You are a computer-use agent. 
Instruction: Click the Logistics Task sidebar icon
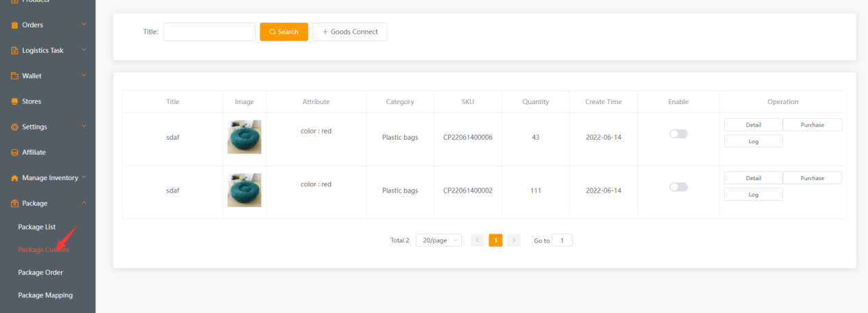(x=14, y=51)
